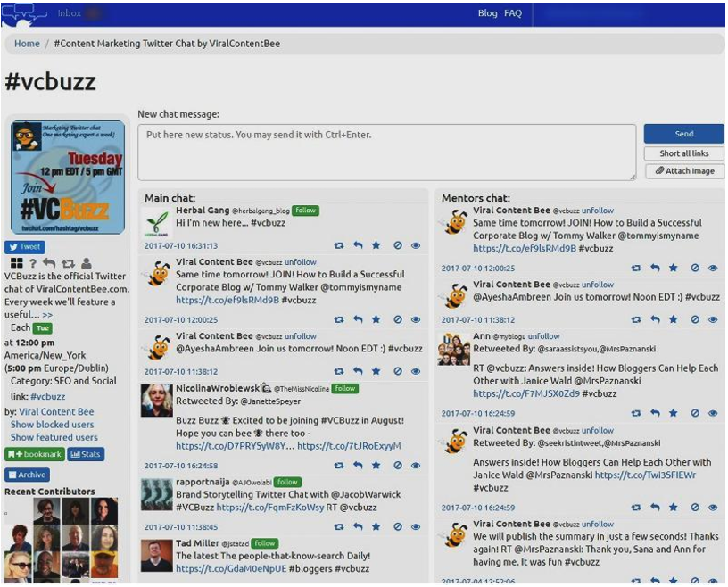Click the #VCBuzz Tuesday chat banner image
Image resolution: width=728 pixels, height=587 pixels.
(68, 177)
